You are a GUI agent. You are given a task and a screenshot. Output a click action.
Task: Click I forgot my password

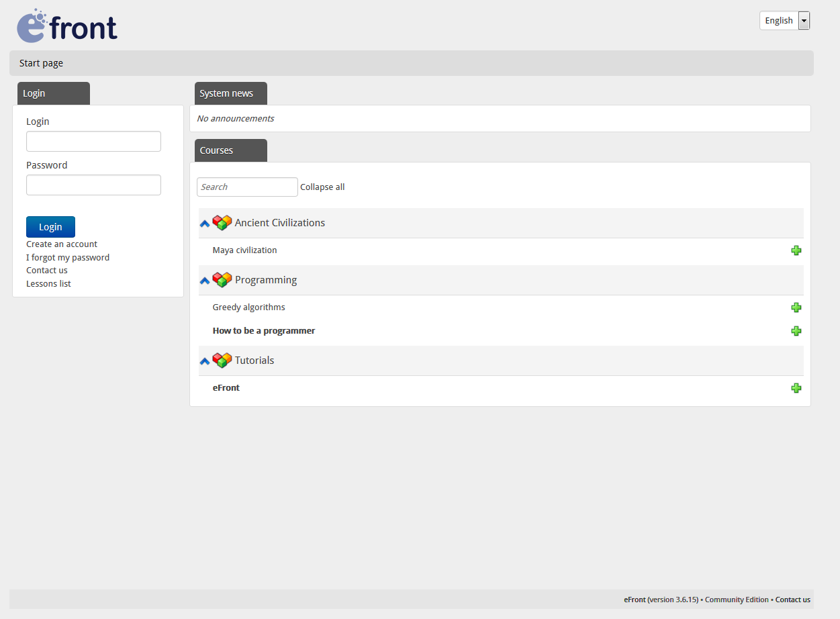tap(68, 257)
